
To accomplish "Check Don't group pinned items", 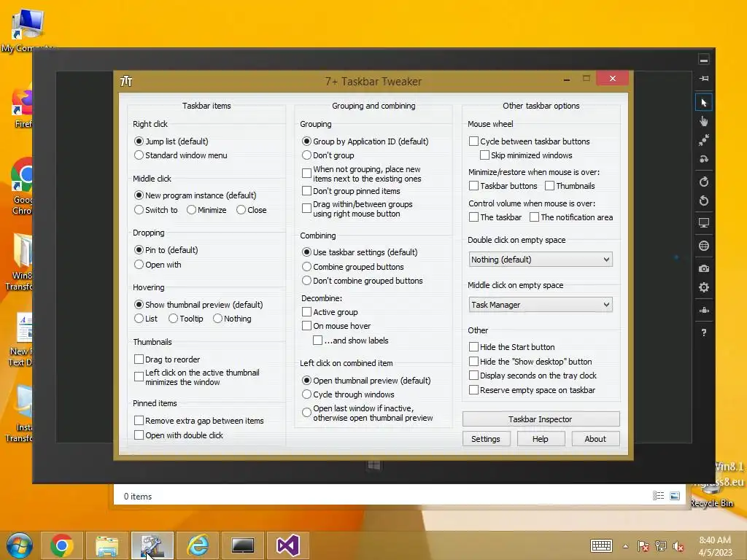I will pos(351,191).
